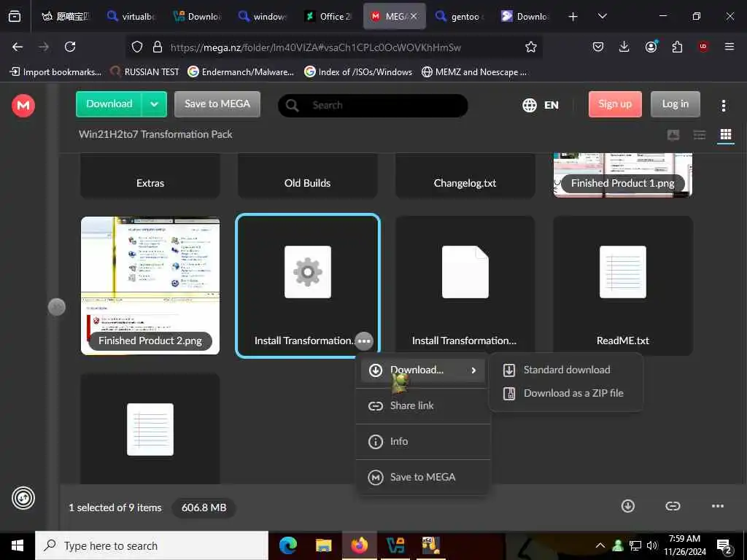Switch to media gallery view icon
Screen dimensions: 747x560
(x=673, y=135)
